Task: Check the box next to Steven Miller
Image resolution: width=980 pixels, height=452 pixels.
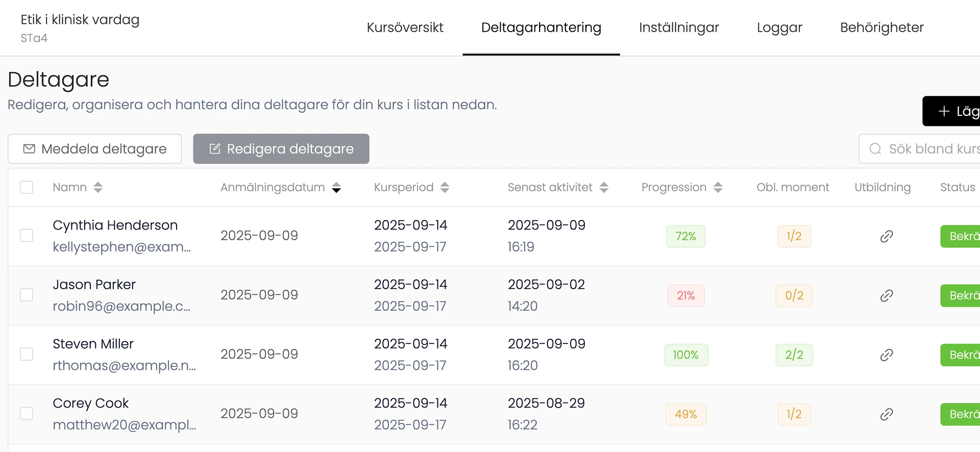Action: pos(27,354)
